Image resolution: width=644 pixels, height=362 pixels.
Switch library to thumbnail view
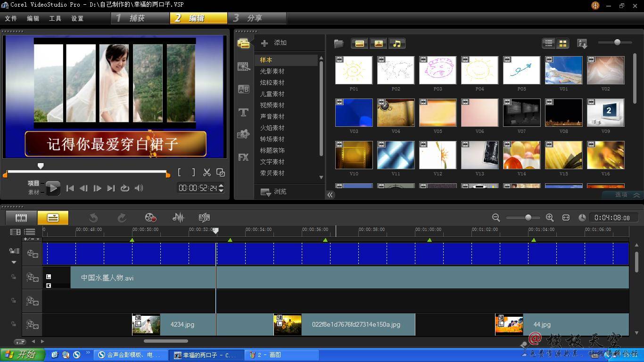tap(562, 43)
